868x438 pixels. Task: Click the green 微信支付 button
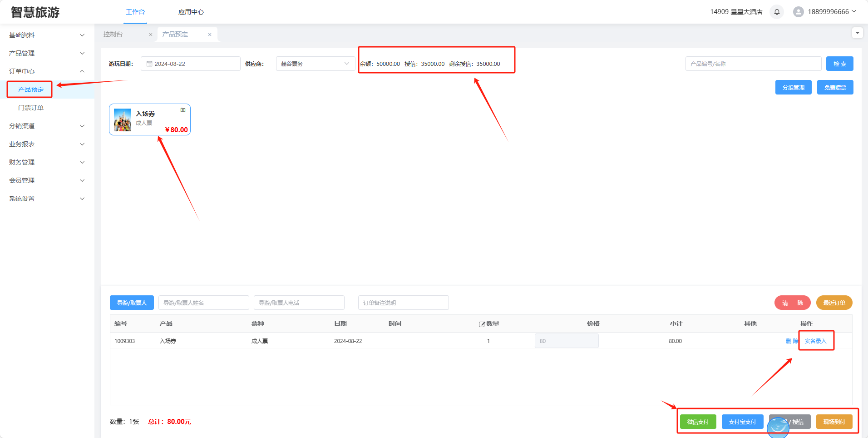698,422
